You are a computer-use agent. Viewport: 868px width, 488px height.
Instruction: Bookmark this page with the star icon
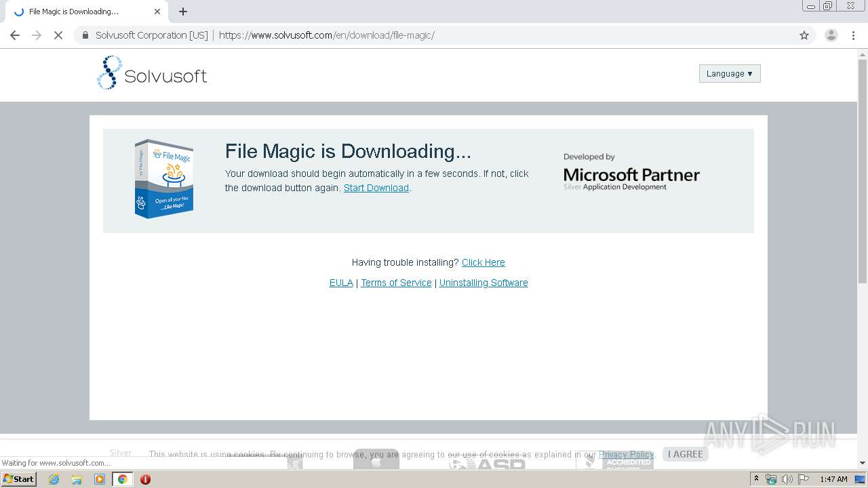pos(804,35)
